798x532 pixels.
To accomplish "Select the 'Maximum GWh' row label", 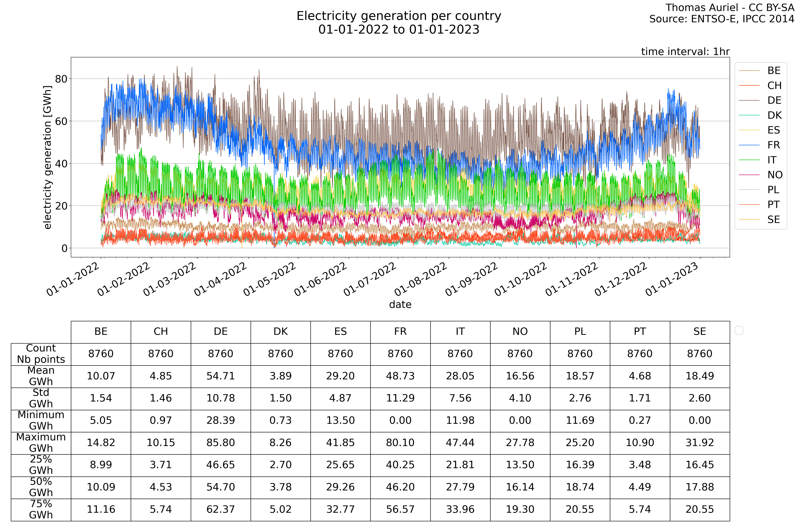I will click(x=41, y=443).
